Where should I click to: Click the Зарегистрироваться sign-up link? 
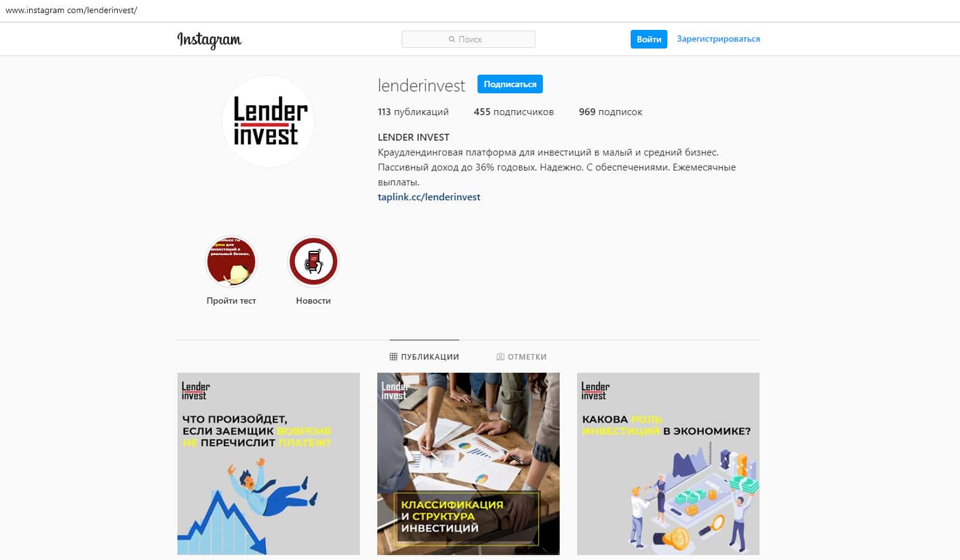point(718,39)
